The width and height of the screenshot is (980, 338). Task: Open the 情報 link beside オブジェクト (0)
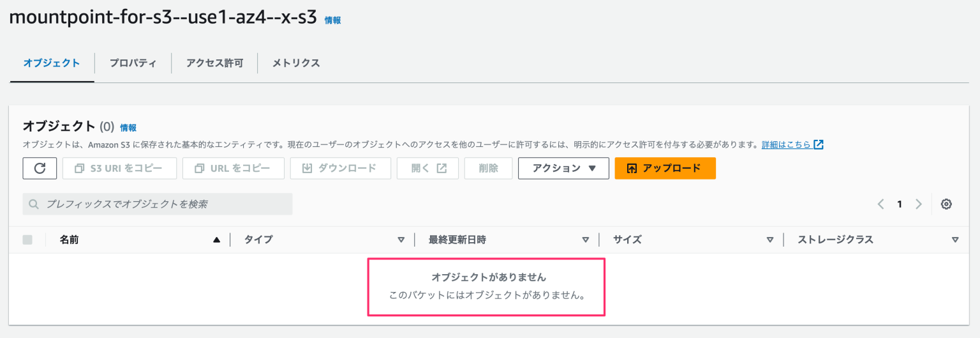click(128, 128)
